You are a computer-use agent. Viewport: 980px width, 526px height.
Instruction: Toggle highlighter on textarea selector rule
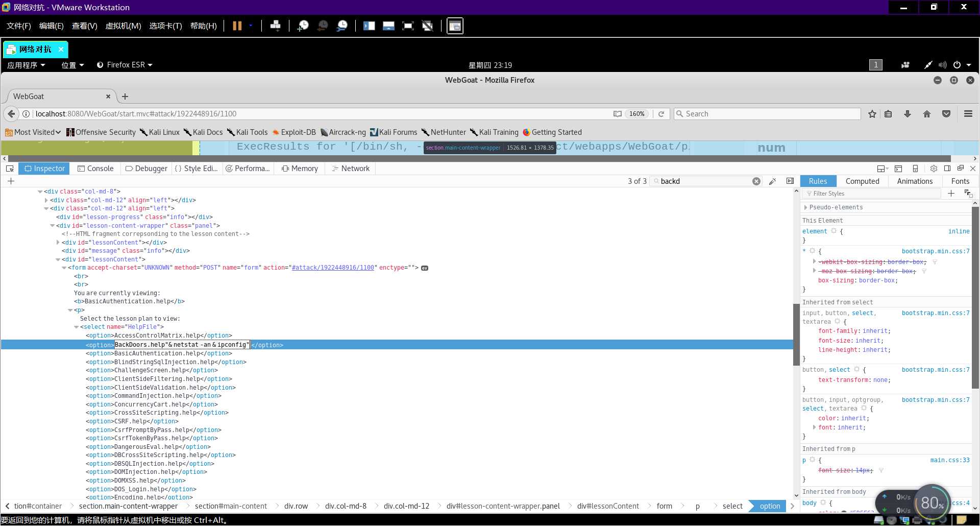tap(838, 322)
